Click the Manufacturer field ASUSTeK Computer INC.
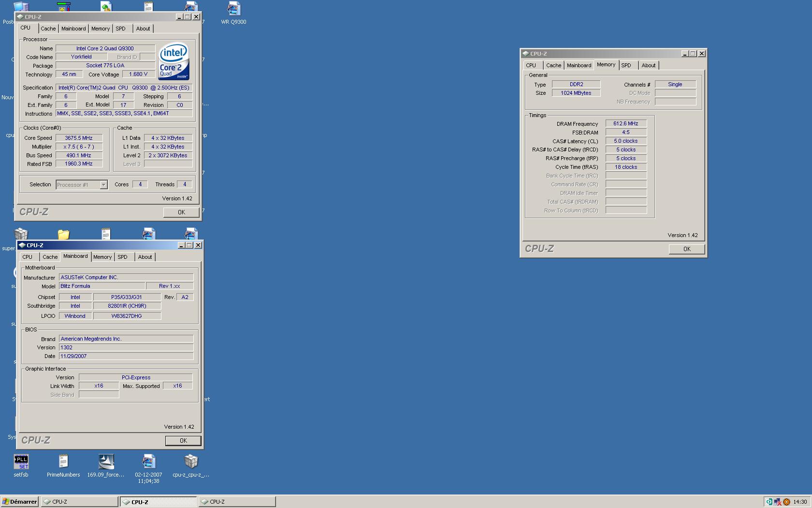The height and width of the screenshot is (508, 812). [x=126, y=277]
